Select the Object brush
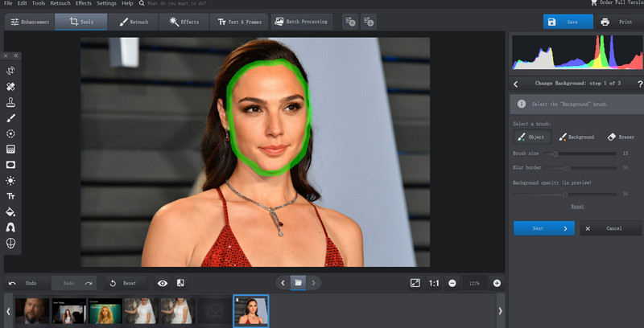This screenshot has width=644, height=328. [x=532, y=137]
